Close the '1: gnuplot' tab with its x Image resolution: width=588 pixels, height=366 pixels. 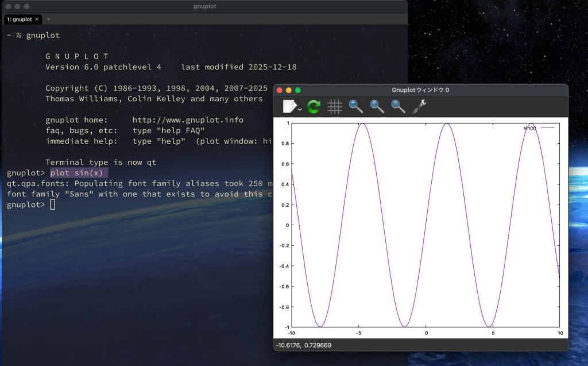(38, 19)
